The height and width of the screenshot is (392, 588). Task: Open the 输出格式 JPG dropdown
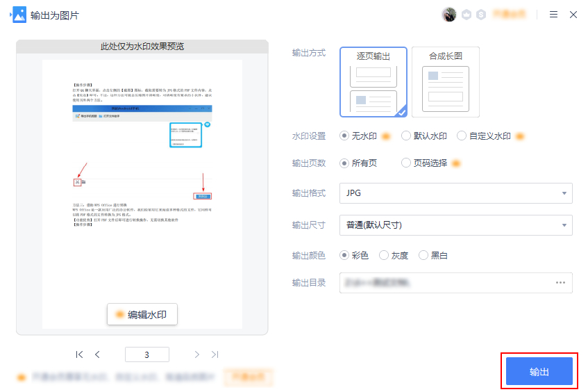(456, 193)
